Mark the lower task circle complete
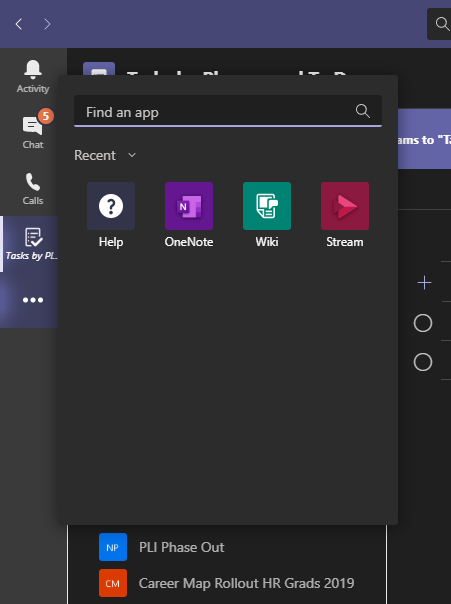The height and width of the screenshot is (604, 451). 423,362
